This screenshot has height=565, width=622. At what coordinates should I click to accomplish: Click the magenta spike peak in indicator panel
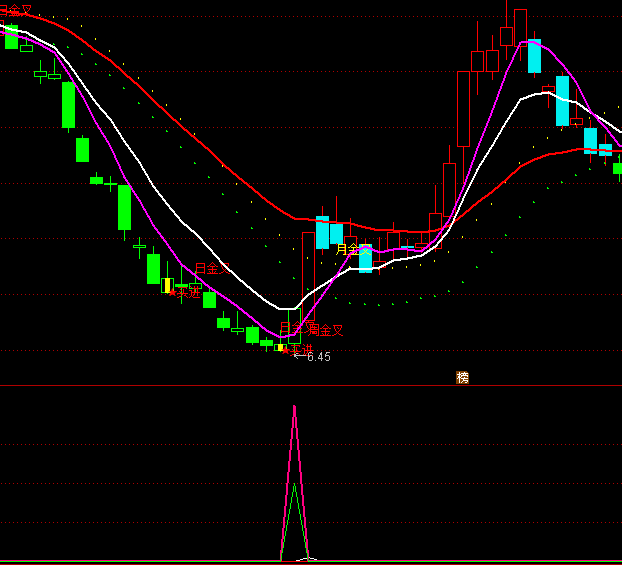point(294,407)
